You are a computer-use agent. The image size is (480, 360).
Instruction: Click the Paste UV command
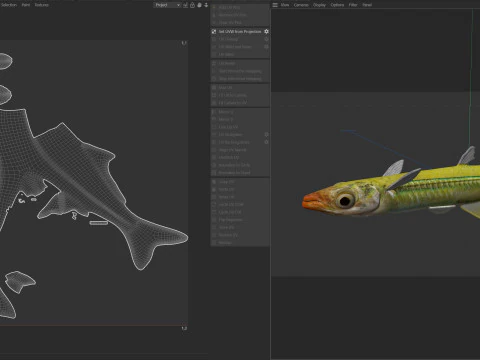[227, 189]
